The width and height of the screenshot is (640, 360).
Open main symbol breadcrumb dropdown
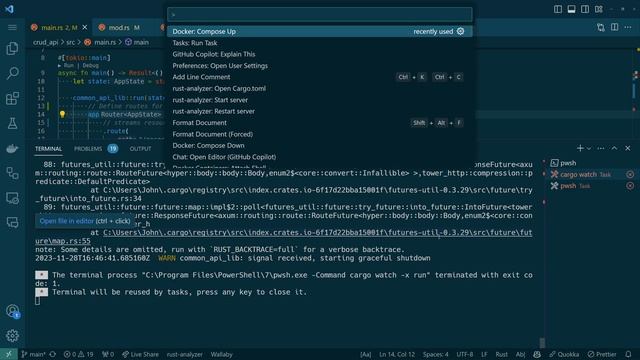[x=137, y=42]
